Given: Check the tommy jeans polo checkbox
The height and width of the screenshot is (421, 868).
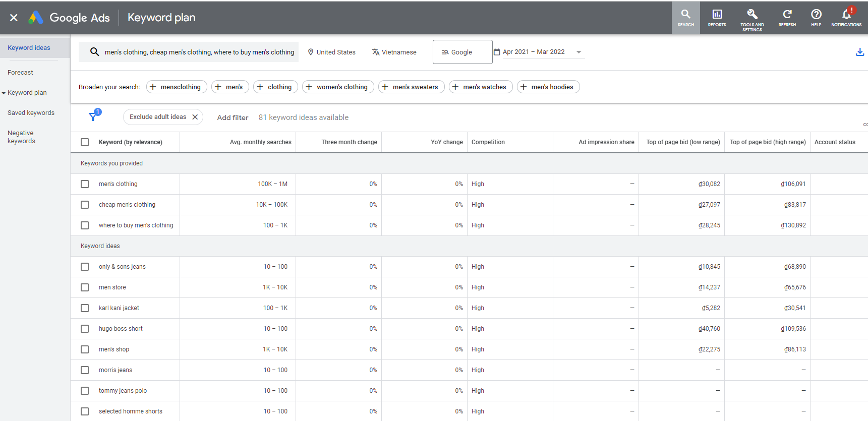Looking at the screenshot, I should click(85, 391).
